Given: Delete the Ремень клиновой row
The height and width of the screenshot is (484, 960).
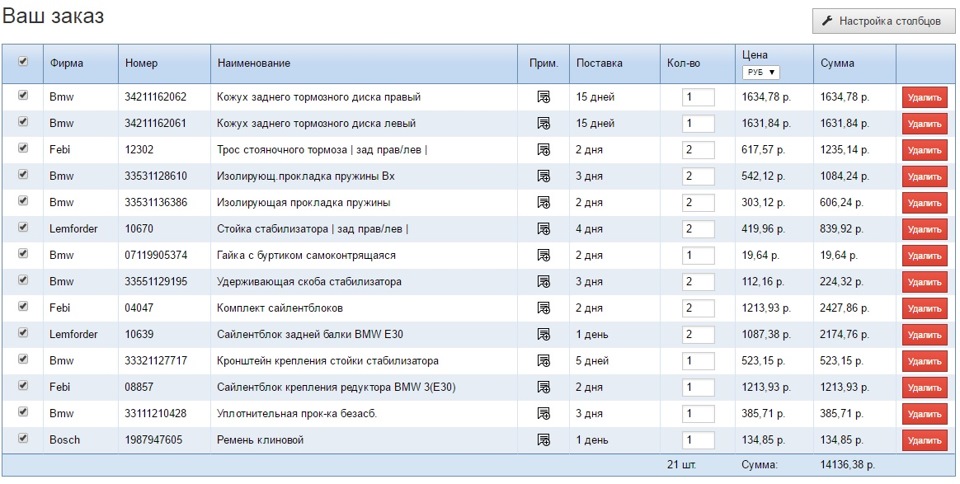Looking at the screenshot, I should click(924, 440).
